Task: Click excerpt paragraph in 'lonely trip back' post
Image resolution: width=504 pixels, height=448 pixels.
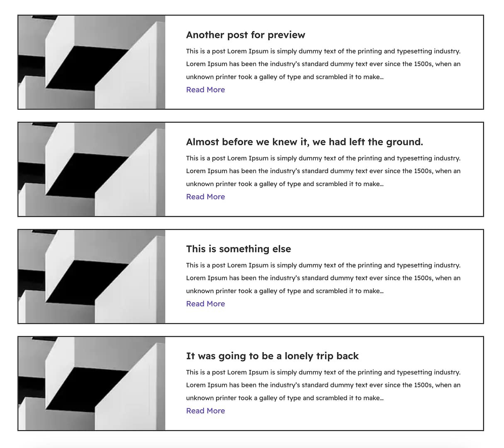Action: (x=323, y=385)
